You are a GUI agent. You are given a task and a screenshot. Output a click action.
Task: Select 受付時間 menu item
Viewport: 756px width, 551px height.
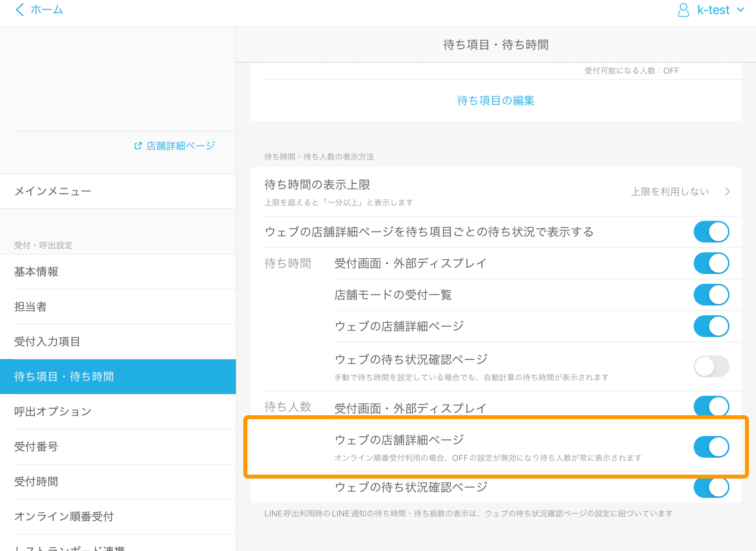(x=118, y=482)
